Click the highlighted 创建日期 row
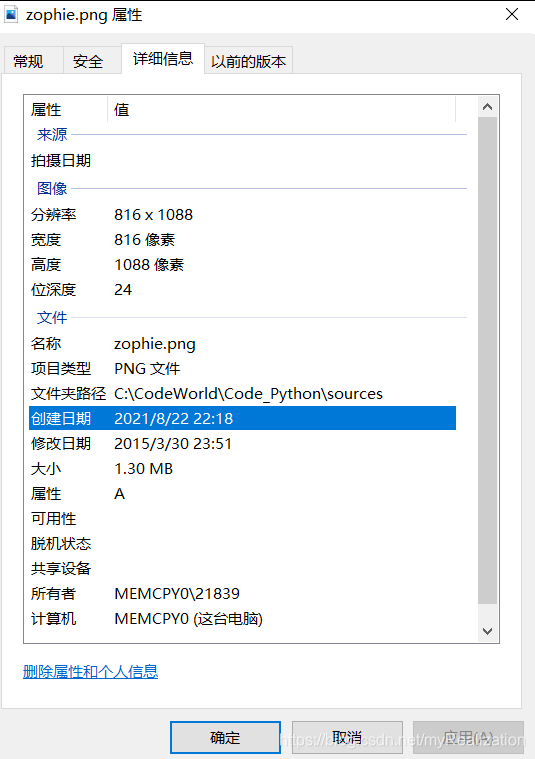The image size is (535, 759). (243, 418)
